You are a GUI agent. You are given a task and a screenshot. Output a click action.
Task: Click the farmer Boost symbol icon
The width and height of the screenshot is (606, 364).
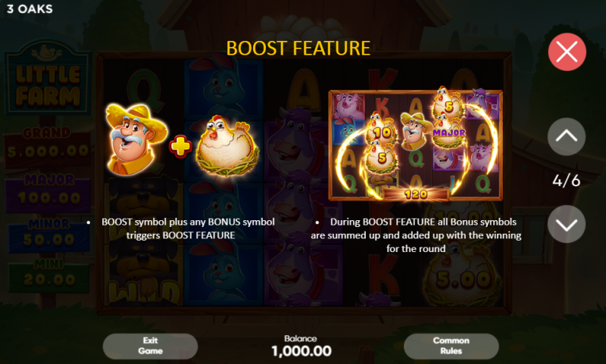click(136, 140)
